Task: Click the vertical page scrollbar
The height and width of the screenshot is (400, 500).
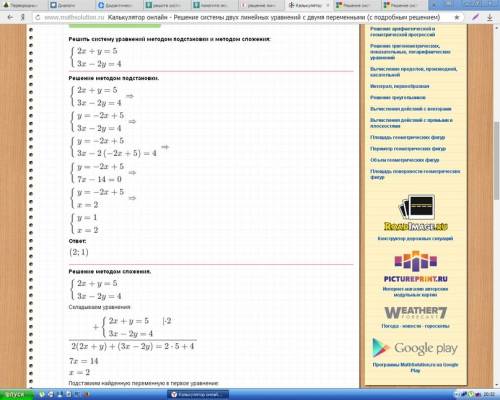Action: pyautogui.click(x=497, y=205)
